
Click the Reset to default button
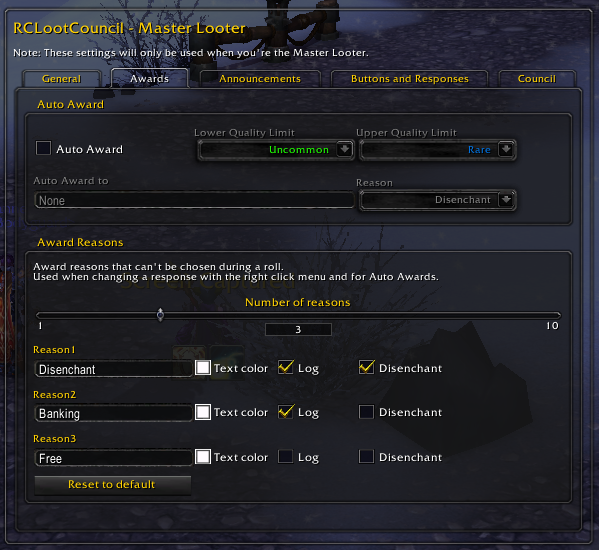pos(113,485)
